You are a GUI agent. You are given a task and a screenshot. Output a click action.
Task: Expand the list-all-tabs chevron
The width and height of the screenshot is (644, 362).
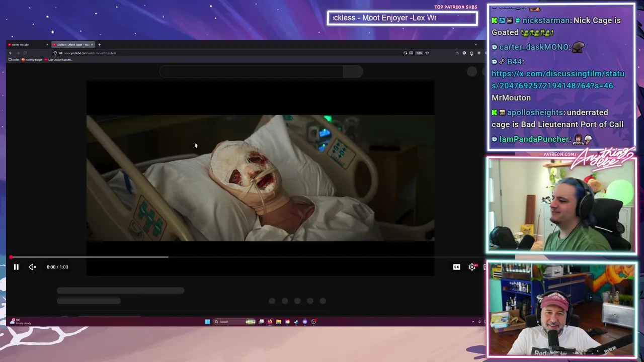[x=476, y=44]
